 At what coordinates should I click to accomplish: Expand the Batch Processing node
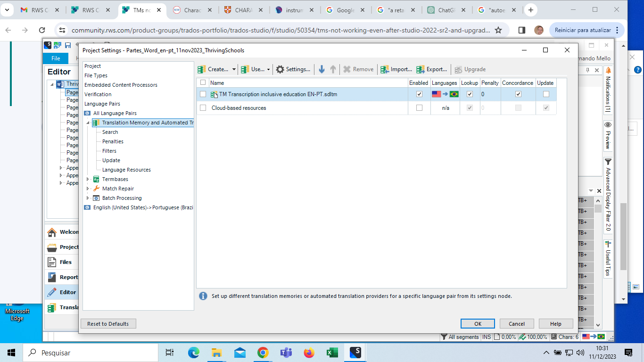pos(88,198)
